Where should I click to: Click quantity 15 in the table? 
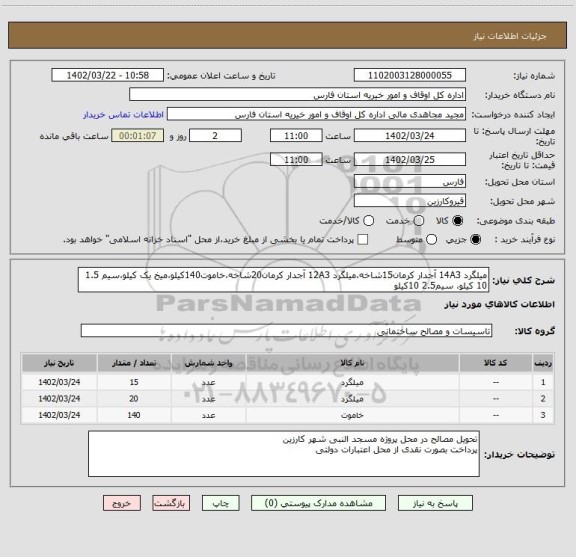click(134, 382)
